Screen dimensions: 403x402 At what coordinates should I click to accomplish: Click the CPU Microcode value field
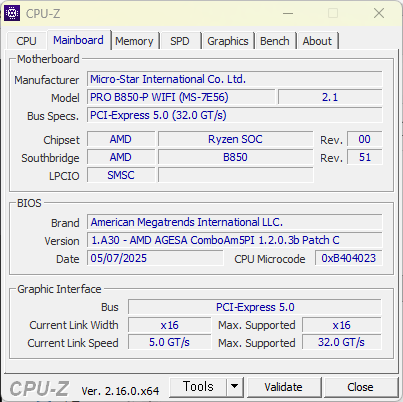click(349, 258)
